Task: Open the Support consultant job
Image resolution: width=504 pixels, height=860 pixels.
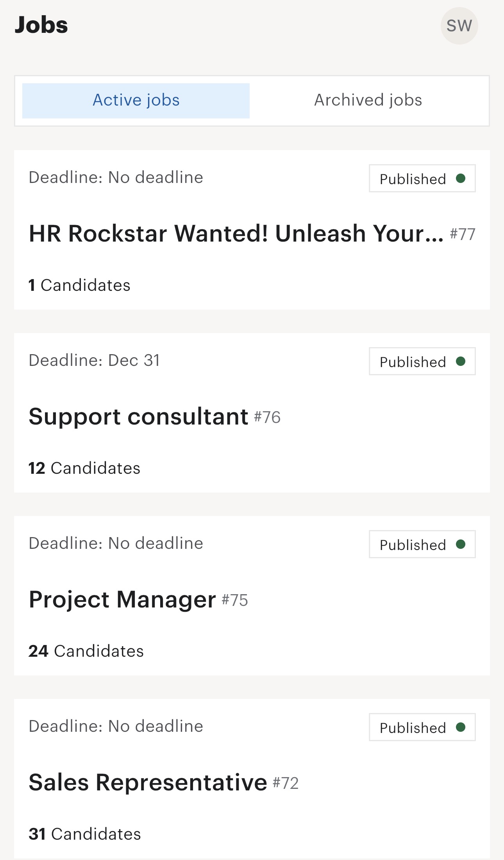Action: [138, 416]
